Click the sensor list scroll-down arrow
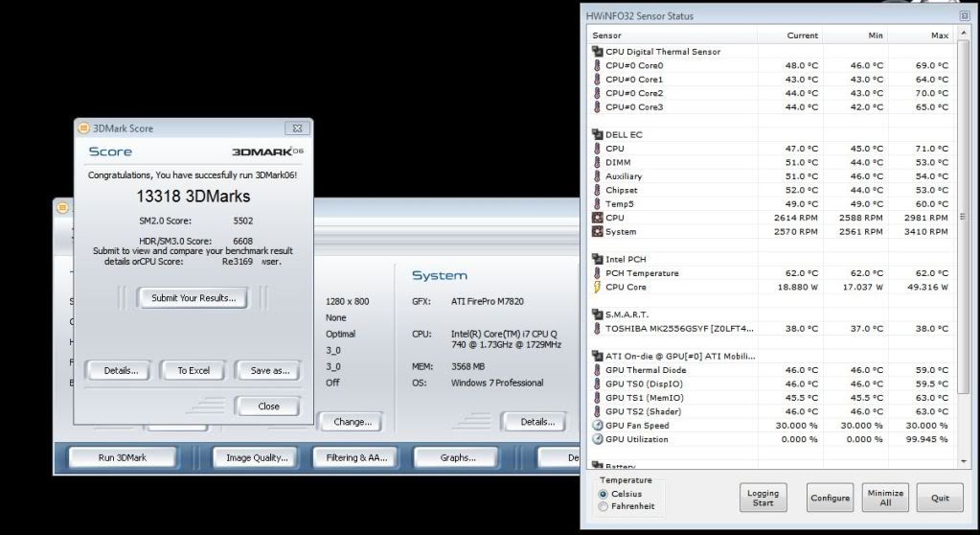Viewport: 980px width, 535px height. [x=963, y=462]
